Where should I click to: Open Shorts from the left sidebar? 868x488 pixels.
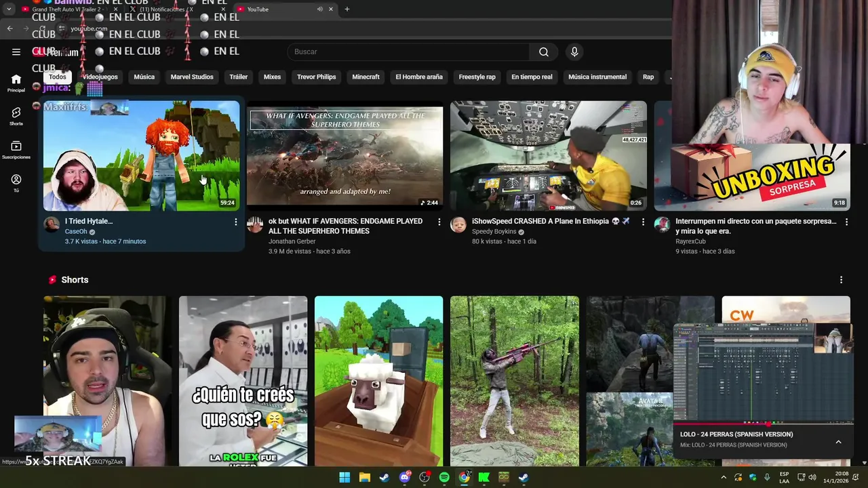pos(16,117)
